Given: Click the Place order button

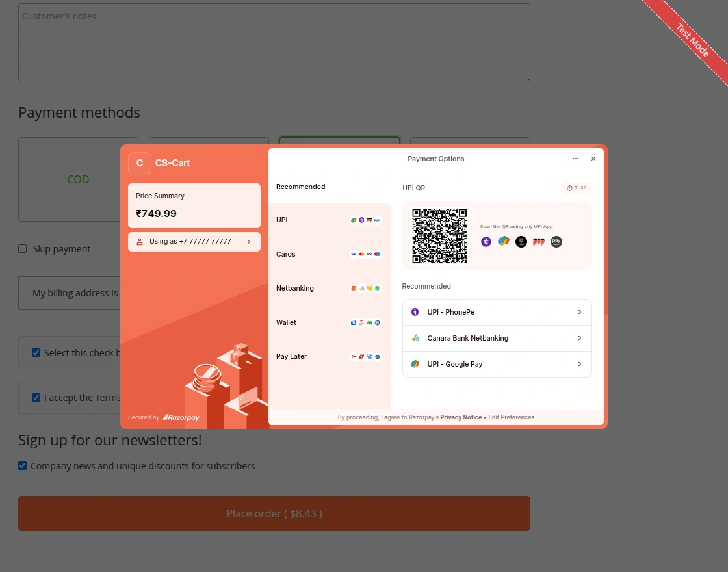Looking at the screenshot, I should pyautogui.click(x=274, y=513).
